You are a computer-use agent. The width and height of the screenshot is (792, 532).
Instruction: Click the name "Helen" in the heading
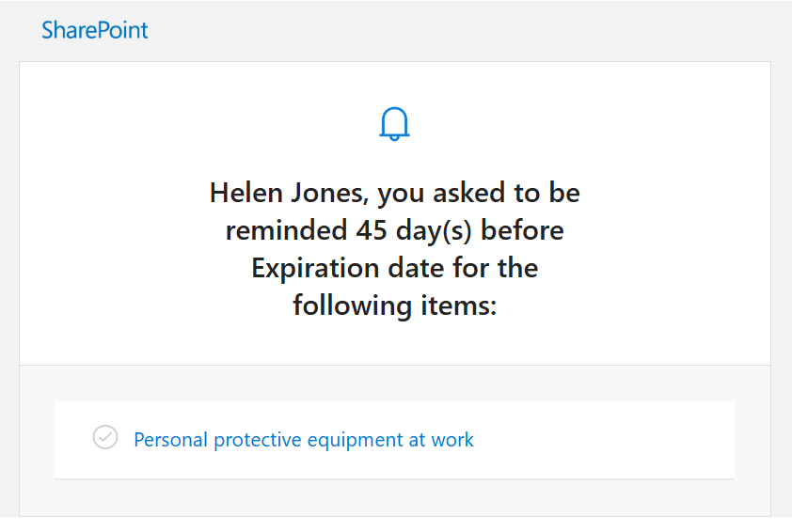245,194
